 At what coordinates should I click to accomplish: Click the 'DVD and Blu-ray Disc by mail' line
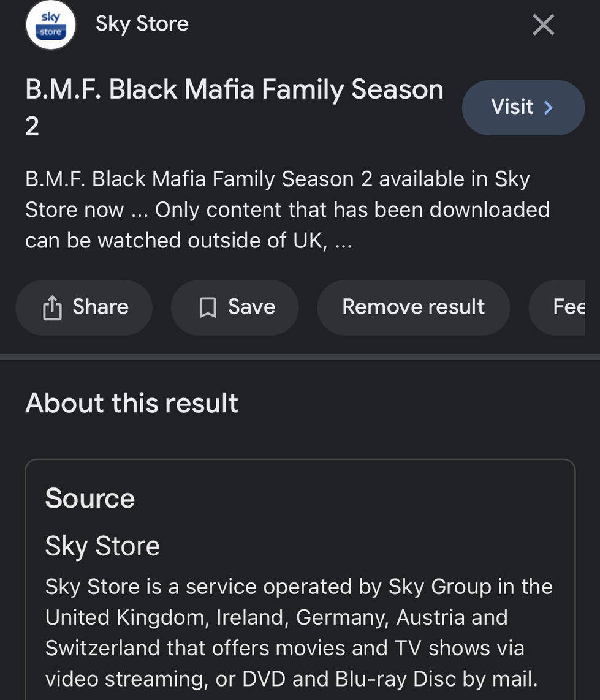pyautogui.click(x=291, y=679)
